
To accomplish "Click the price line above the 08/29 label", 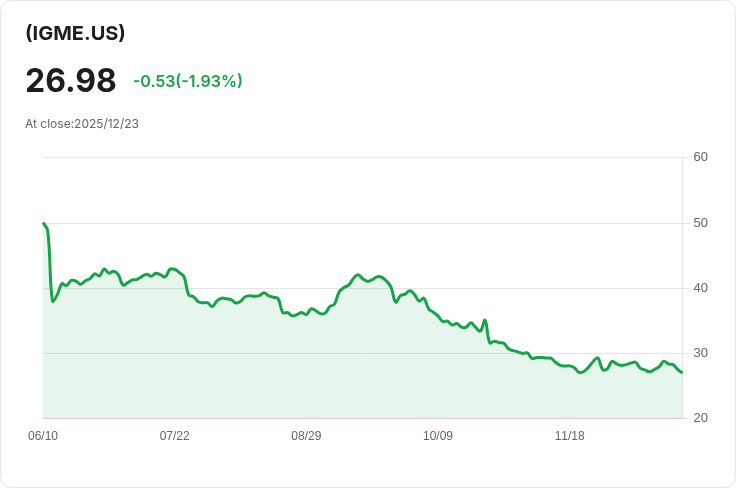I will (306, 314).
